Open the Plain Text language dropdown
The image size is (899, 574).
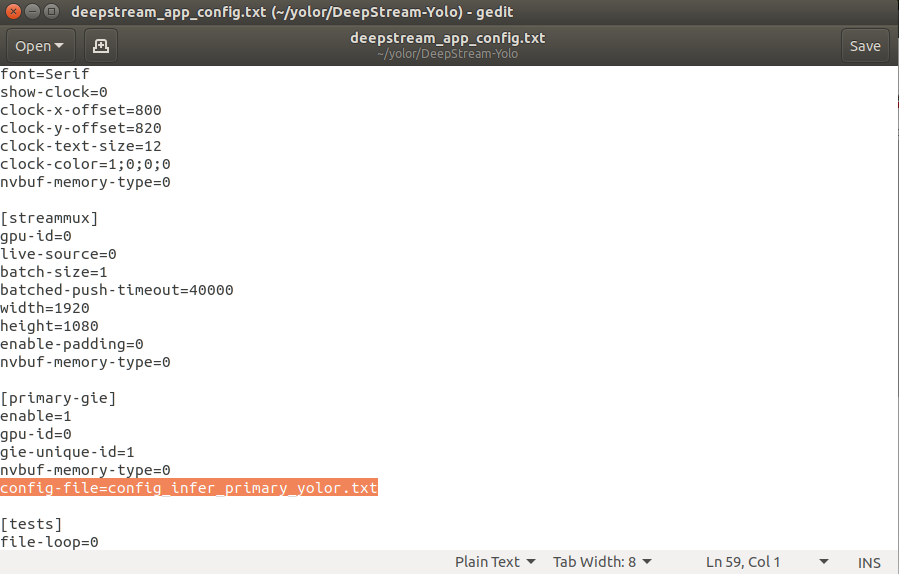(x=495, y=562)
